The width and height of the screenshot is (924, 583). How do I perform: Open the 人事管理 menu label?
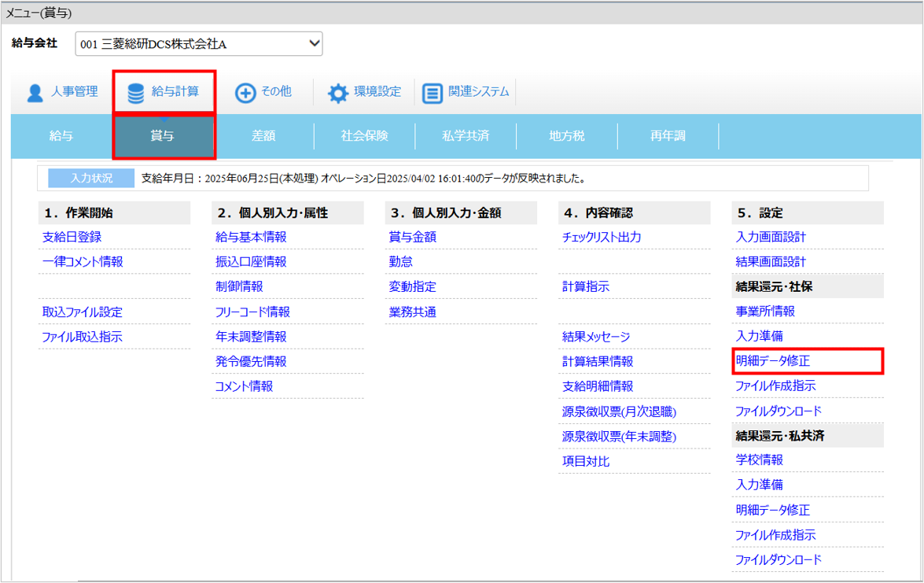74,91
